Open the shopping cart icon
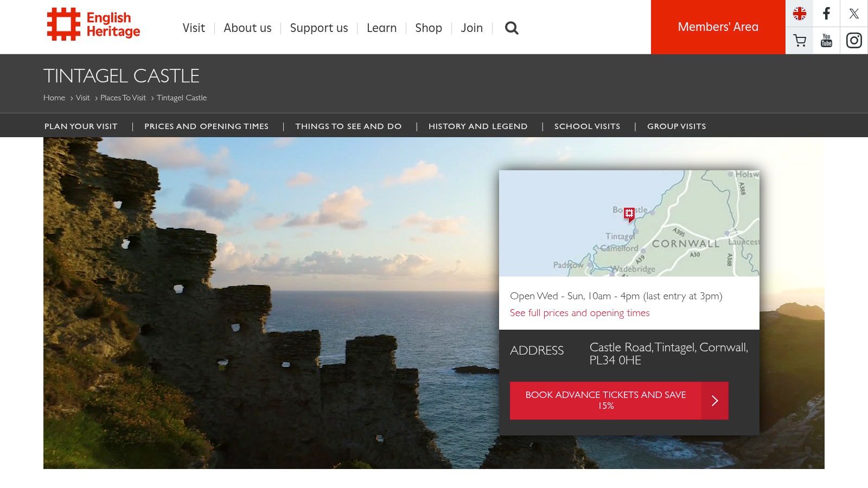868x488 pixels. pos(799,40)
